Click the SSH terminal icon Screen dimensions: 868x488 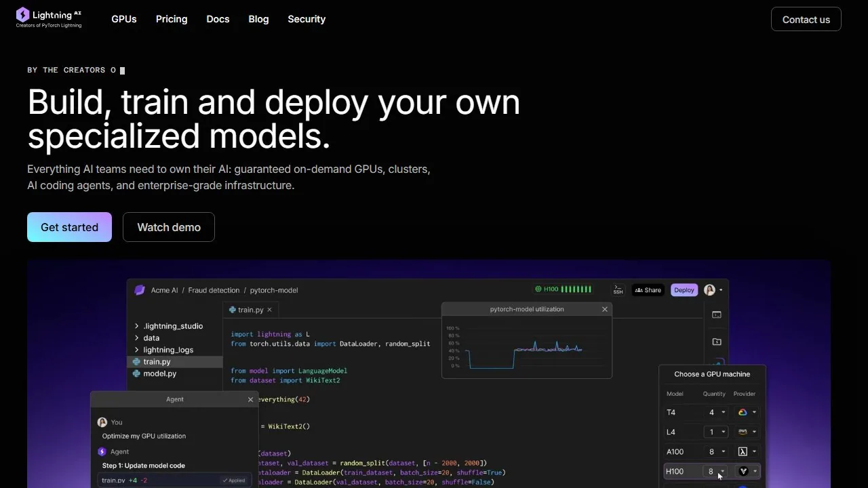618,289
